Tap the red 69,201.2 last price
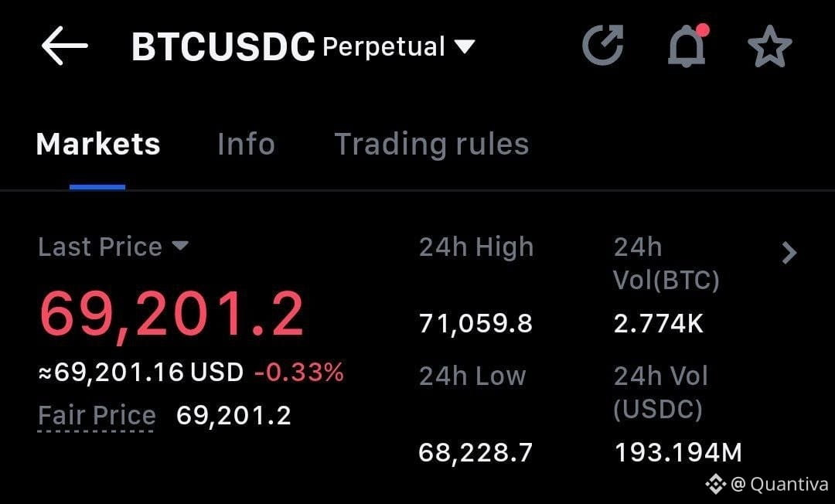The width and height of the screenshot is (835, 504). point(172,314)
